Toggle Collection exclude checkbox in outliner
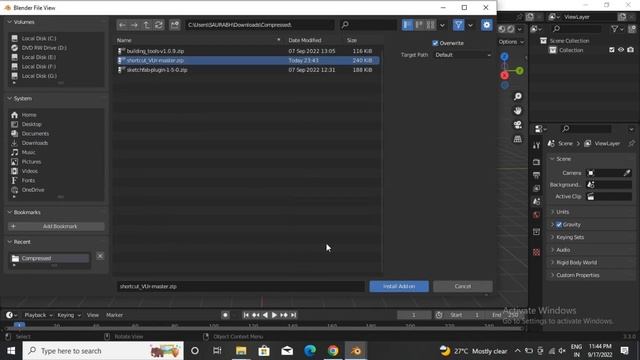 pyautogui.click(x=611, y=50)
